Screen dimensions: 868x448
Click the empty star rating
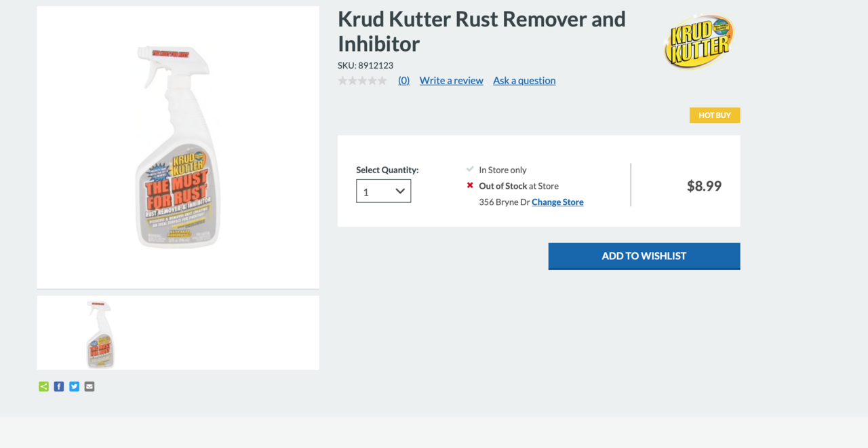click(x=363, y=81)
